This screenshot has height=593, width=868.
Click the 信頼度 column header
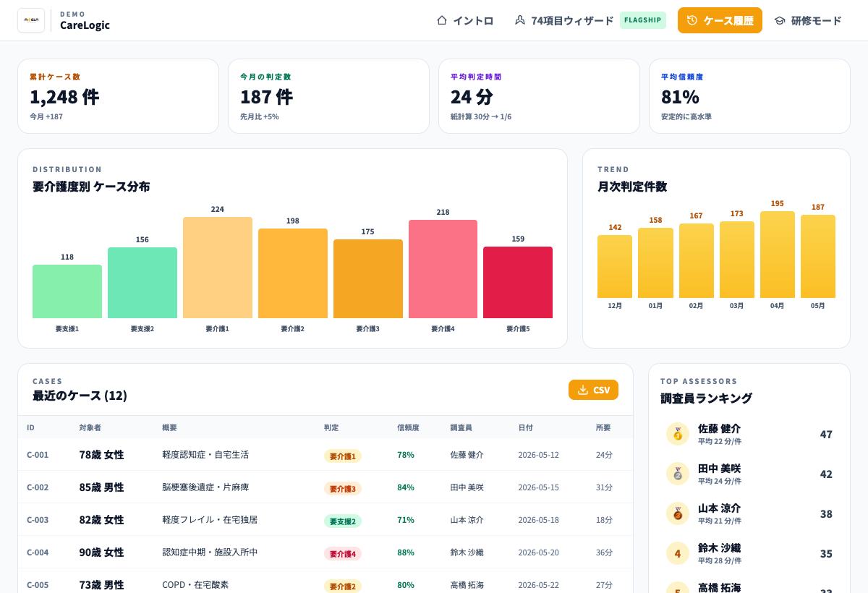point(408,427)
